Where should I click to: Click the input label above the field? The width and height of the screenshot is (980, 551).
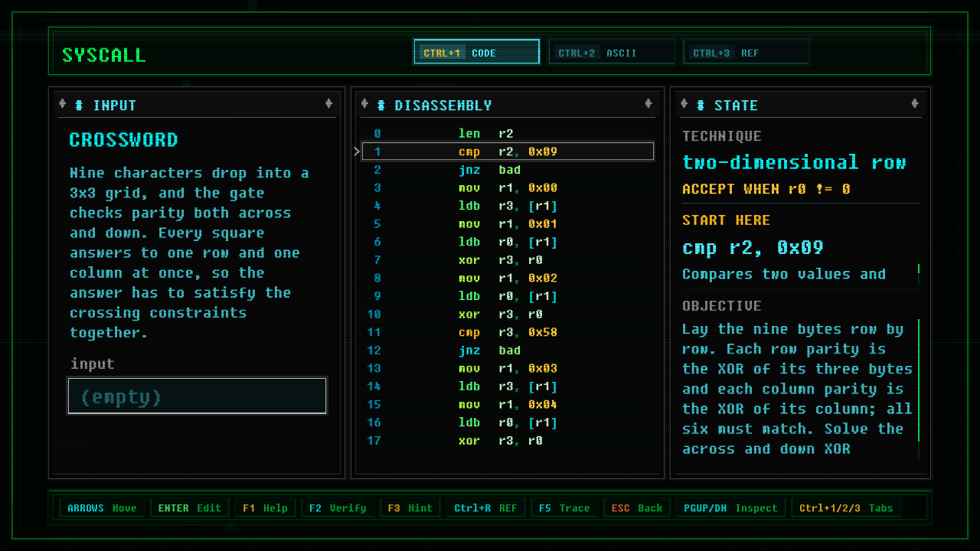pos(93,364)
